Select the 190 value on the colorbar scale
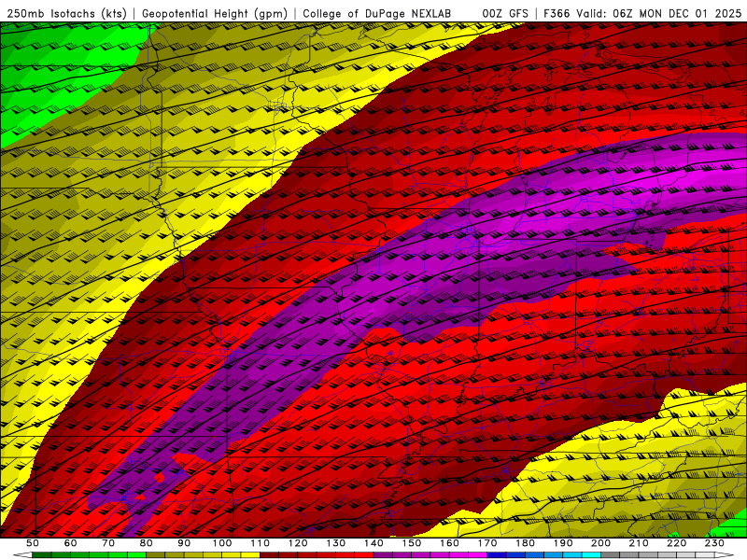Image resolution: width=747 pixels, height=560 pixels. pyautogui.click(x=563, y=543)
